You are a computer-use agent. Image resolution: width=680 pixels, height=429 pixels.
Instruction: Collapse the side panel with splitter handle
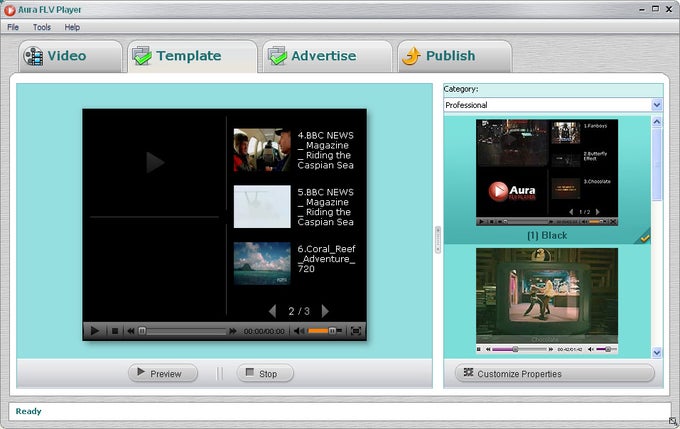tap(437, 239)
